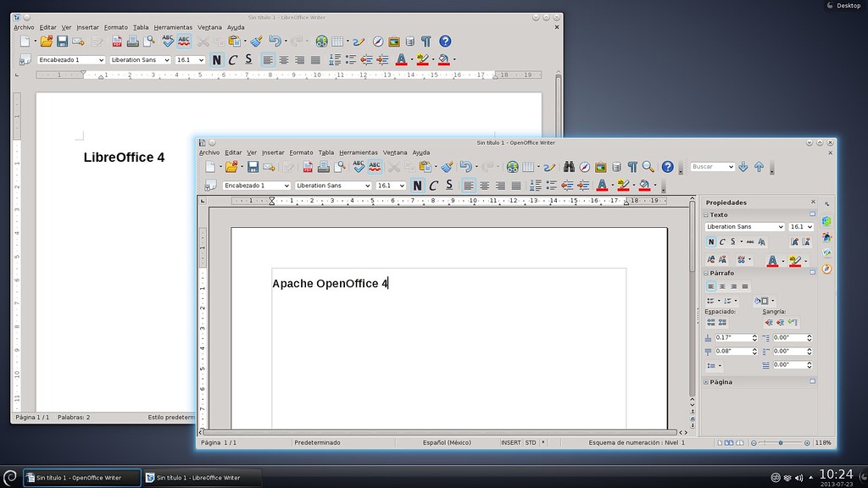Run spelling and grammar check in OpenOffice
This screenshot has width=868, height=488.
(x=359, y=167)
